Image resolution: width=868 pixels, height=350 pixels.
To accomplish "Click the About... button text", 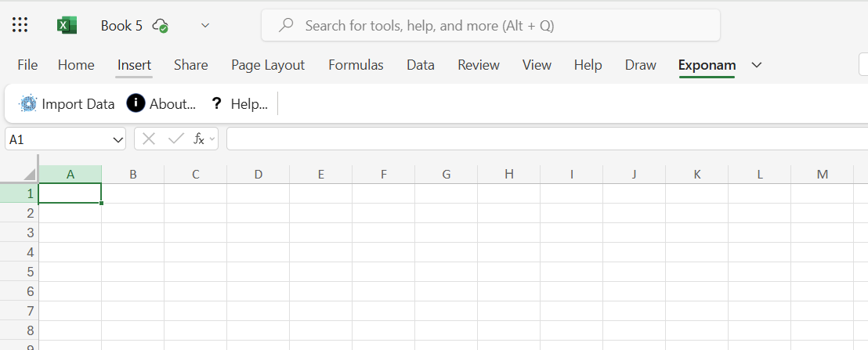I will click(172, 104).
